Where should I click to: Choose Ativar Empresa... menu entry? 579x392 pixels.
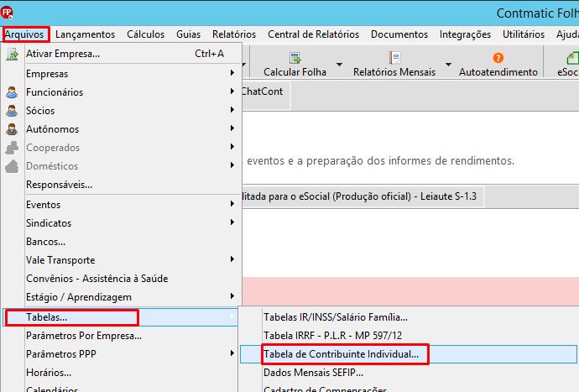[x=122, y=54]
